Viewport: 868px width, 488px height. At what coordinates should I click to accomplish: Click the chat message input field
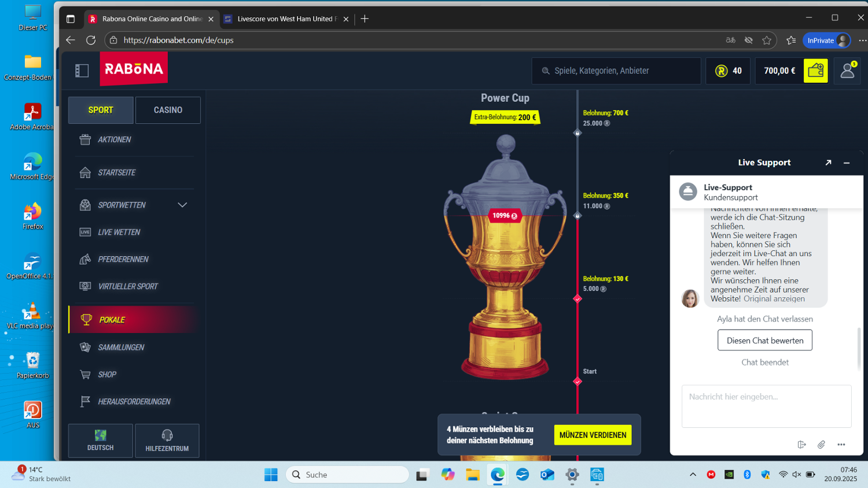pyautogui.click(x=766, y=406)
